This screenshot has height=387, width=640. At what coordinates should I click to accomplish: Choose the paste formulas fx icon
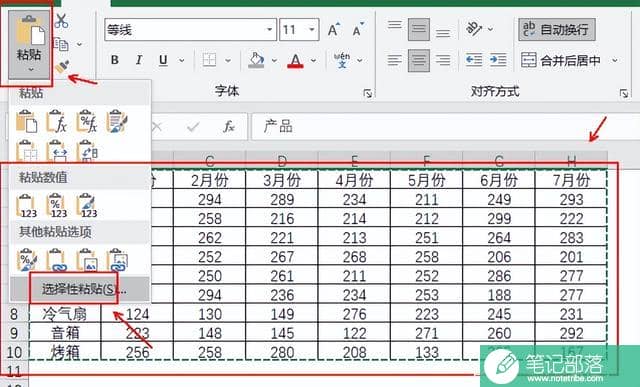pos(56,121)
